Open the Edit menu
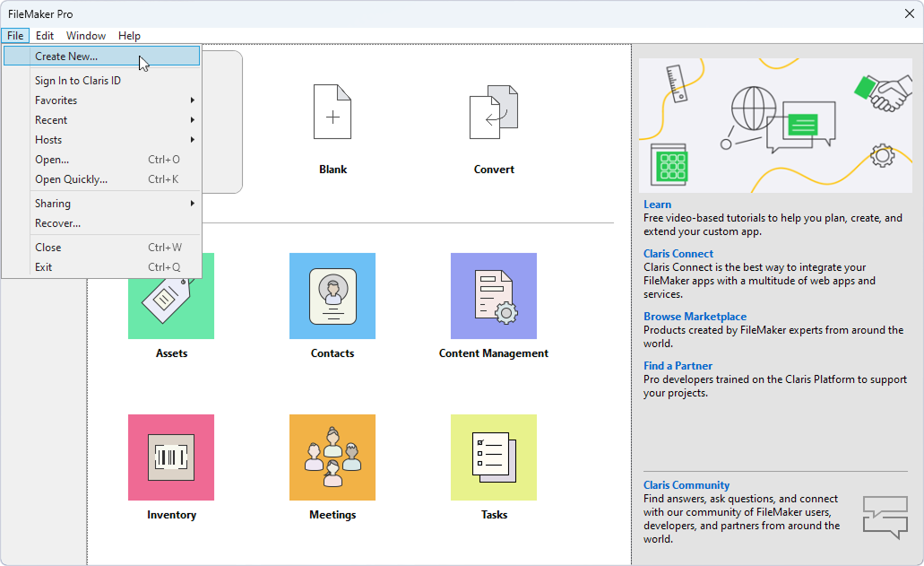The width and height of the screenshot is (924, 566). [x=45, y=36]
